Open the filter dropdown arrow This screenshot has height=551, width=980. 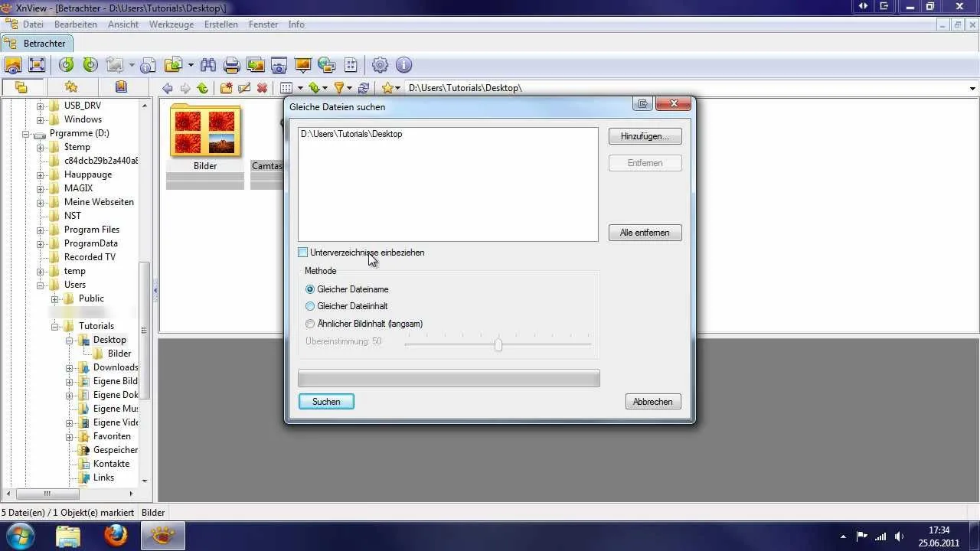pyautogui.click(x=349, y=88)
